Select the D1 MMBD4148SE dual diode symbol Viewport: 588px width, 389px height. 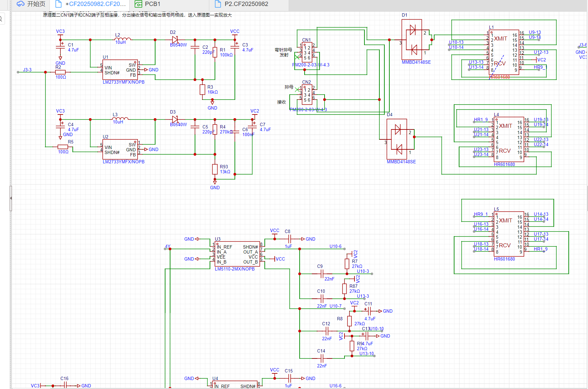(412, 39)
